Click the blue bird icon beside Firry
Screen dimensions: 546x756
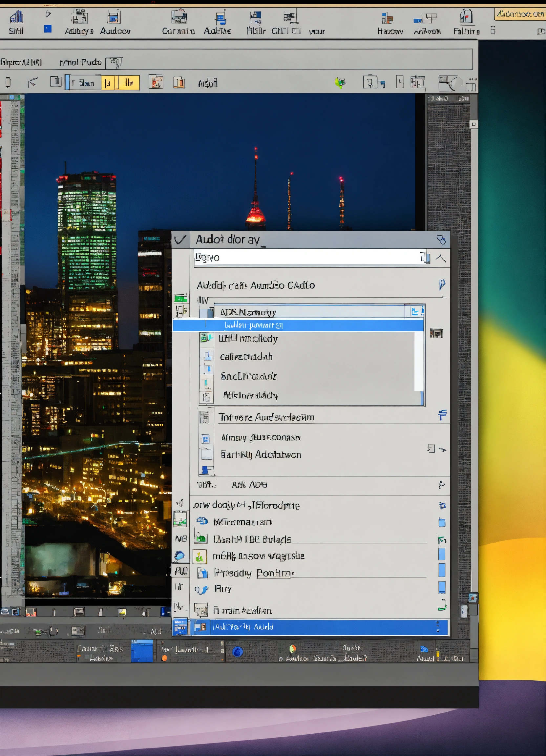[201, 590]
